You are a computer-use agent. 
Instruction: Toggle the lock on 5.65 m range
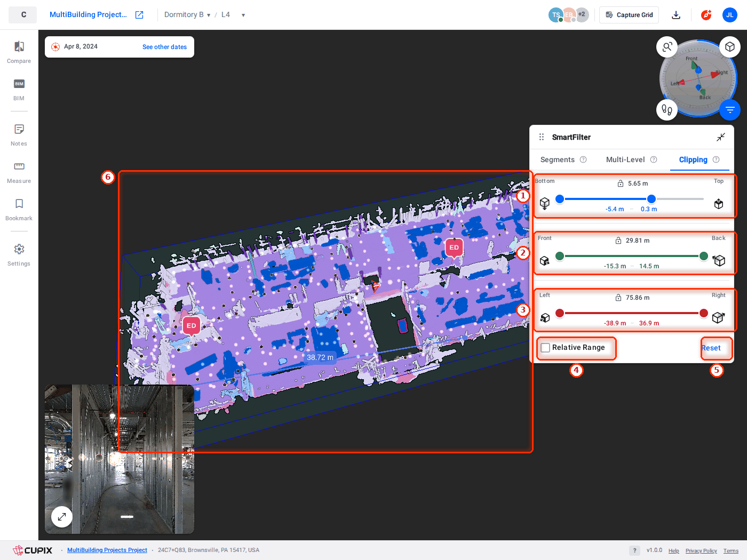(621, 183)
